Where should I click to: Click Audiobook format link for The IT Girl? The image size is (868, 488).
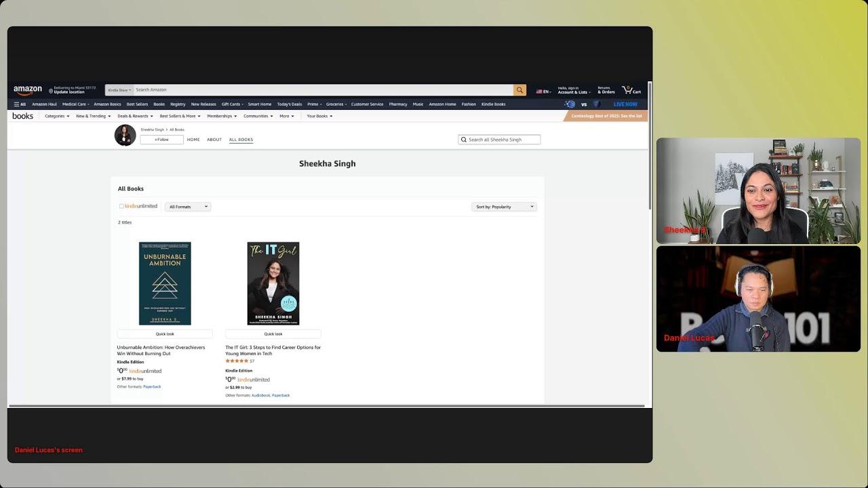click(260, 395)
